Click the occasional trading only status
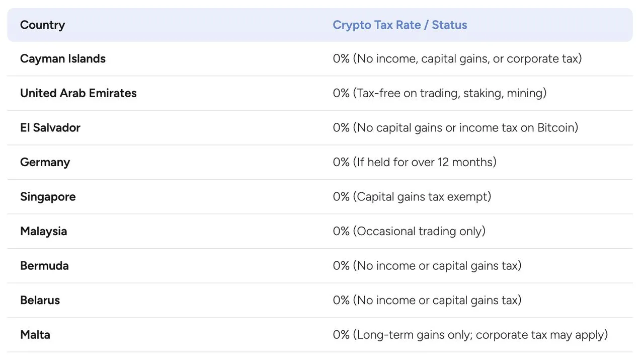 (x=409, y=231)
